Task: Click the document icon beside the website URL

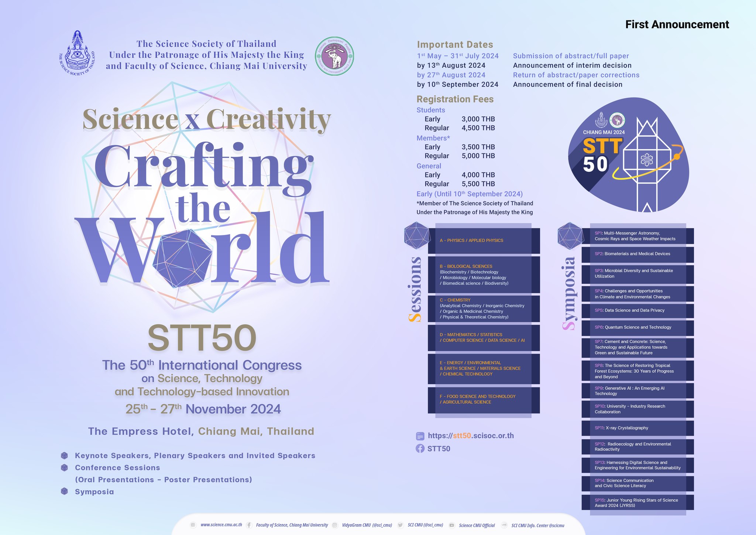Action: click(420, 436)
